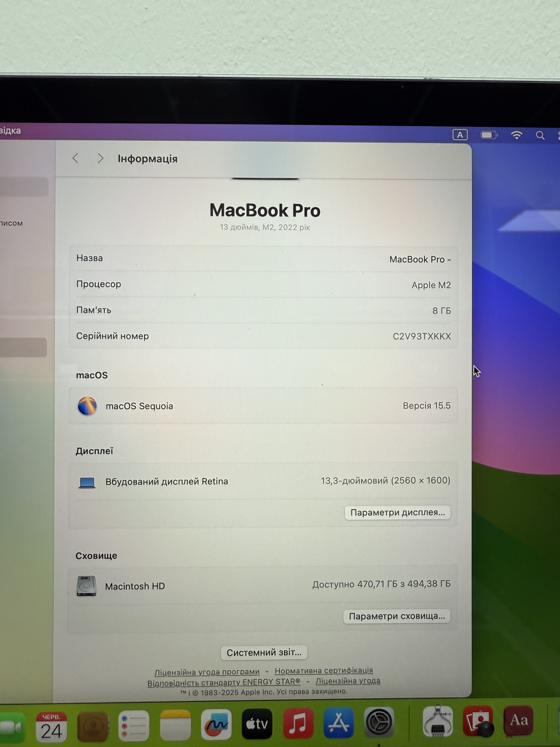Open Spotlight search magnifier in menu bar
The image size is (560, 747).
(540, 136)
